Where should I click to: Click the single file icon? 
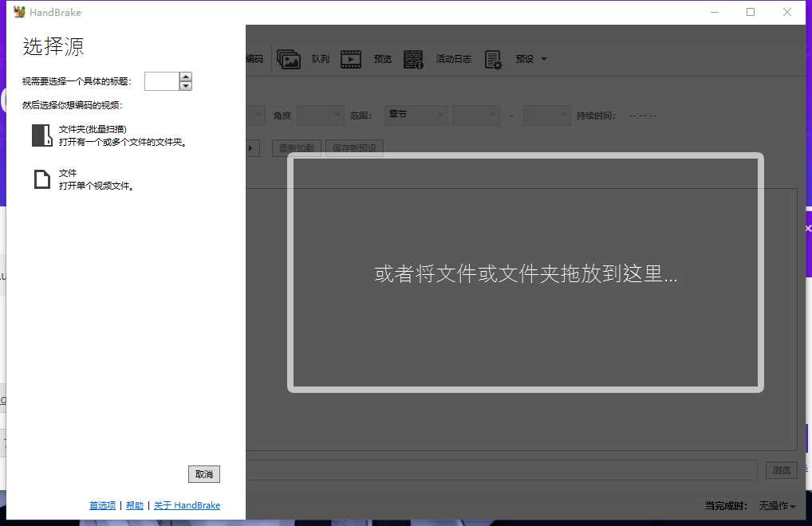pos(41,179)
